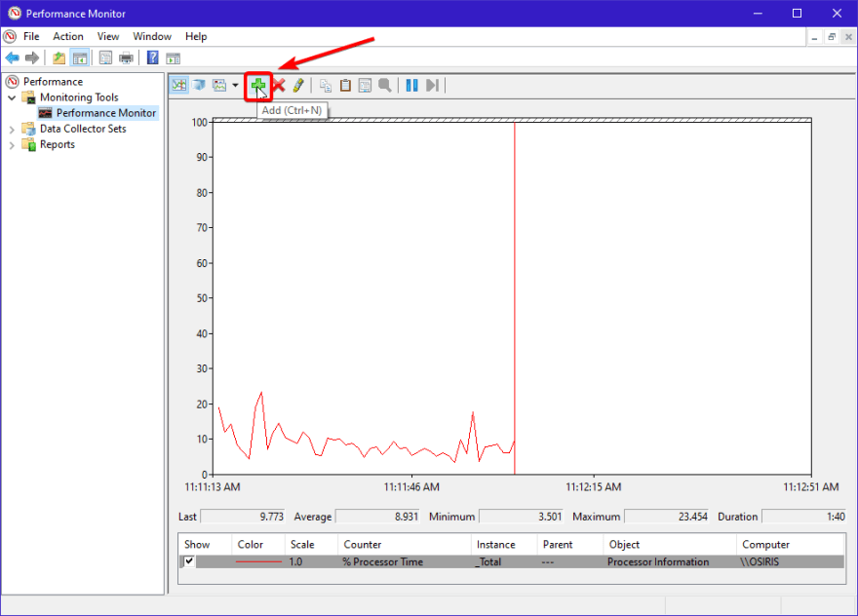Click the Zoom magnifier icon

pos(385,86)
